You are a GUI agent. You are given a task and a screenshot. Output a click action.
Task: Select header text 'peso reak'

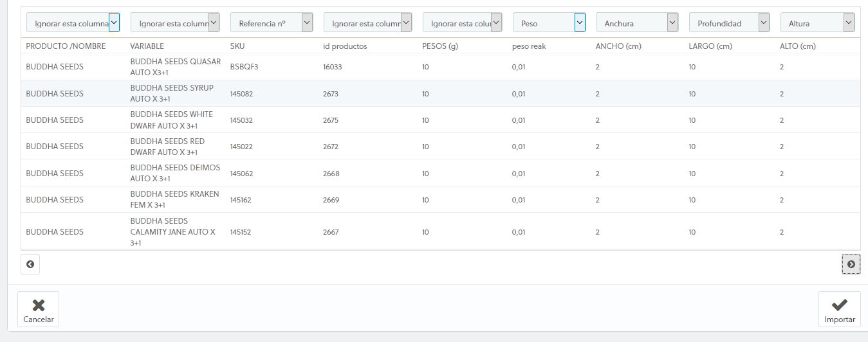529,46
